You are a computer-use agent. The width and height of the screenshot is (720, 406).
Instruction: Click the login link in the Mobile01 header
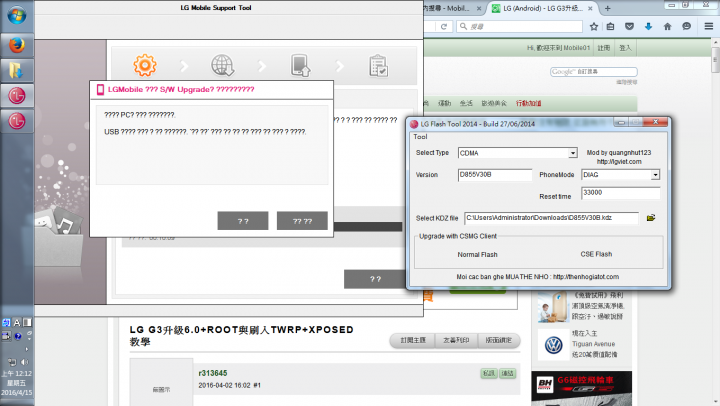pos(625,48)
